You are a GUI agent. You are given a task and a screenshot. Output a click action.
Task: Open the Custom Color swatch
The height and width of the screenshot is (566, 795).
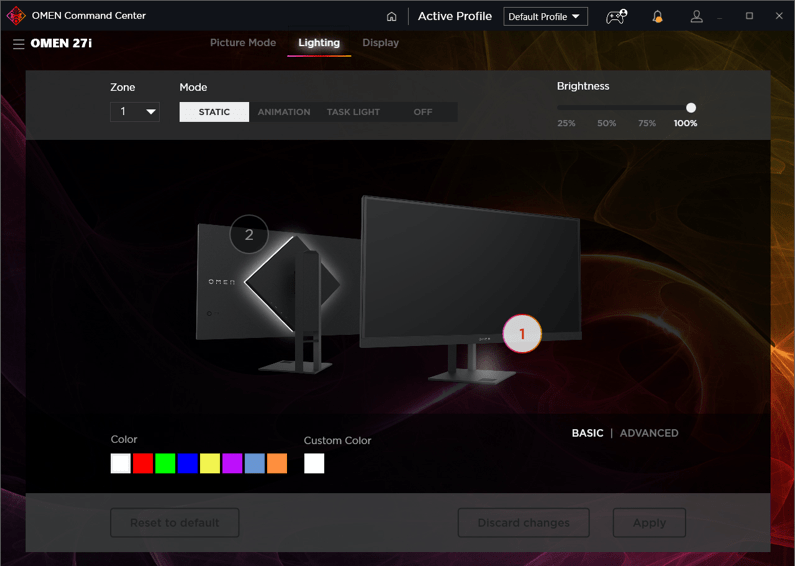pos(314,464)
